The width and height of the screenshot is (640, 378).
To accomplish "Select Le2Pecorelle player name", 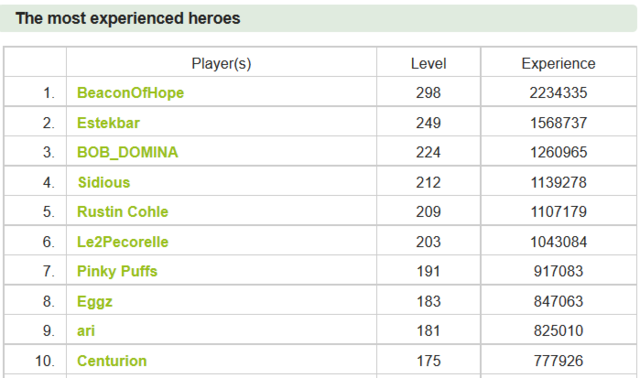I will tap(122, 242).
